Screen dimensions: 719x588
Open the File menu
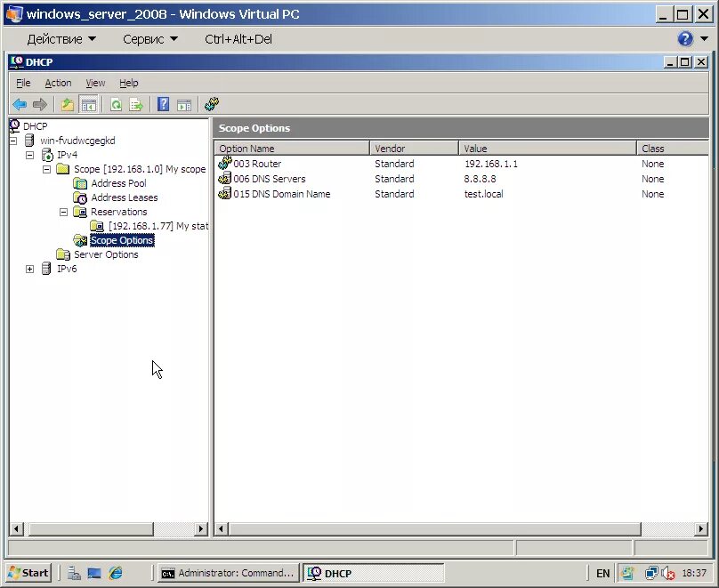click(23, 83)
